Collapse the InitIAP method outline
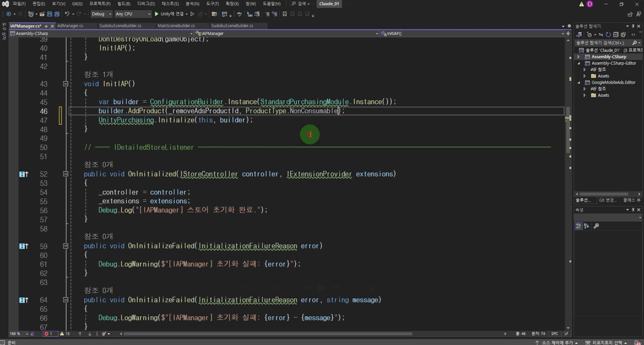 tap(65, 84)
